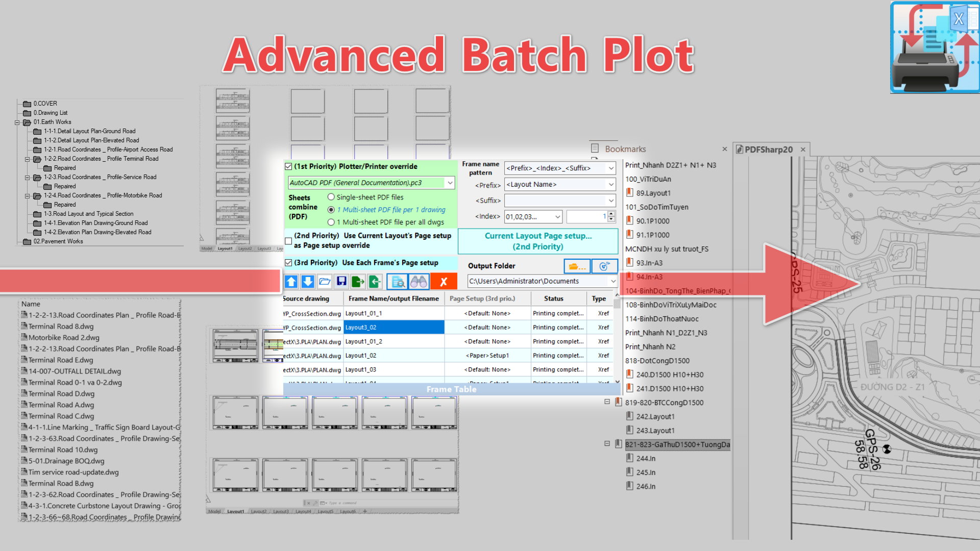Click the preview document magnifier icon
The image size is (980, 551).
[398, 281]
